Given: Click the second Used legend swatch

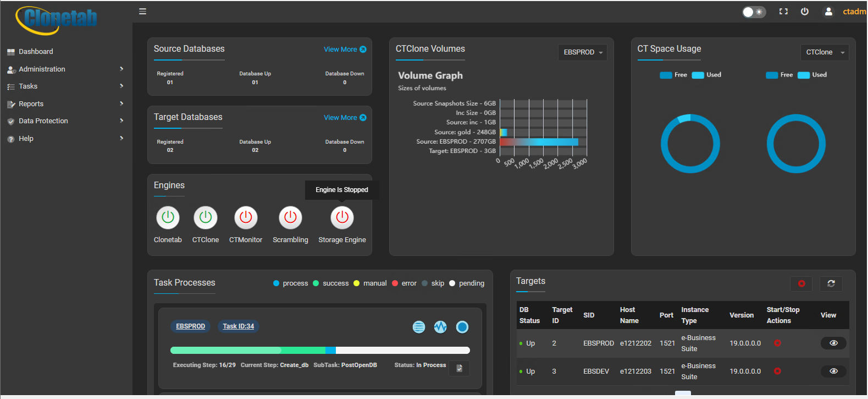Looking at the screenshot, I should point(803,75).
